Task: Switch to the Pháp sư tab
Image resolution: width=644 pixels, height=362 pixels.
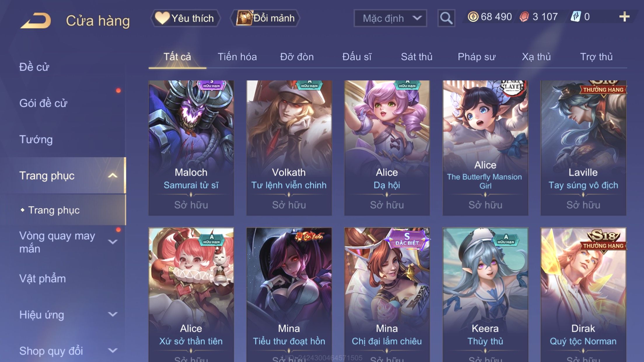Action: tap(477, 57)
